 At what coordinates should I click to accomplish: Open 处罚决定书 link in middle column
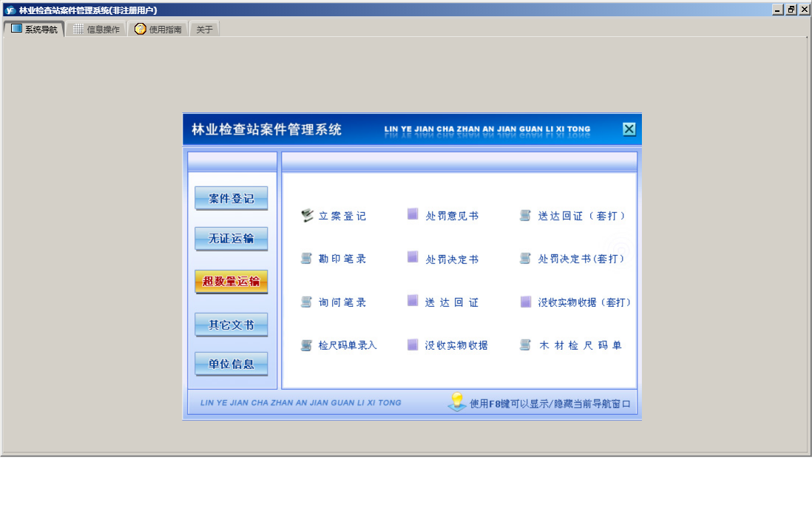tap(452, 259)
